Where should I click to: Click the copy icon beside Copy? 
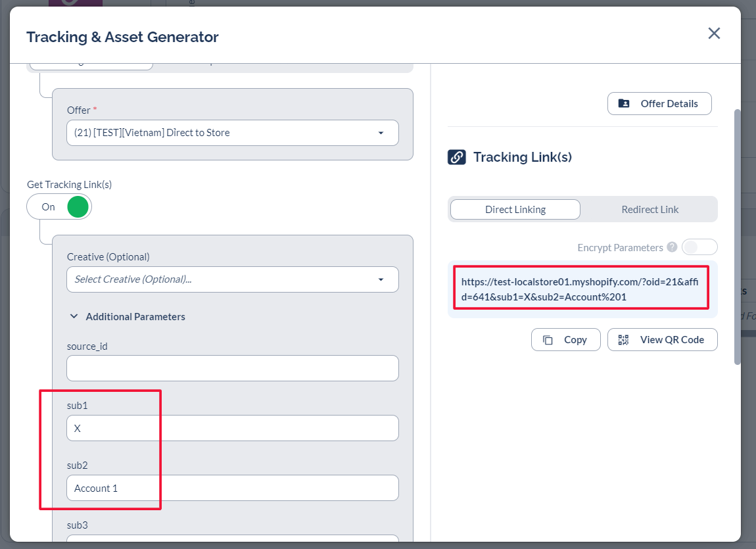coord(548,340)
